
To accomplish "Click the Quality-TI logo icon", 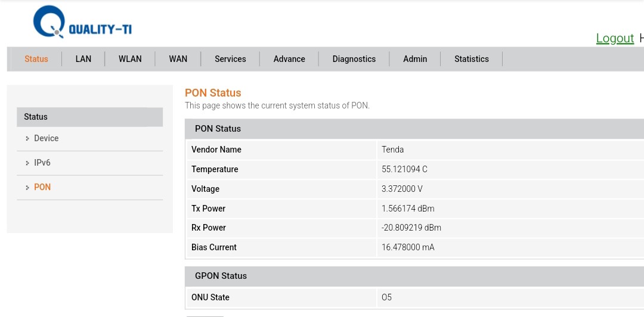I will (49, 23).
